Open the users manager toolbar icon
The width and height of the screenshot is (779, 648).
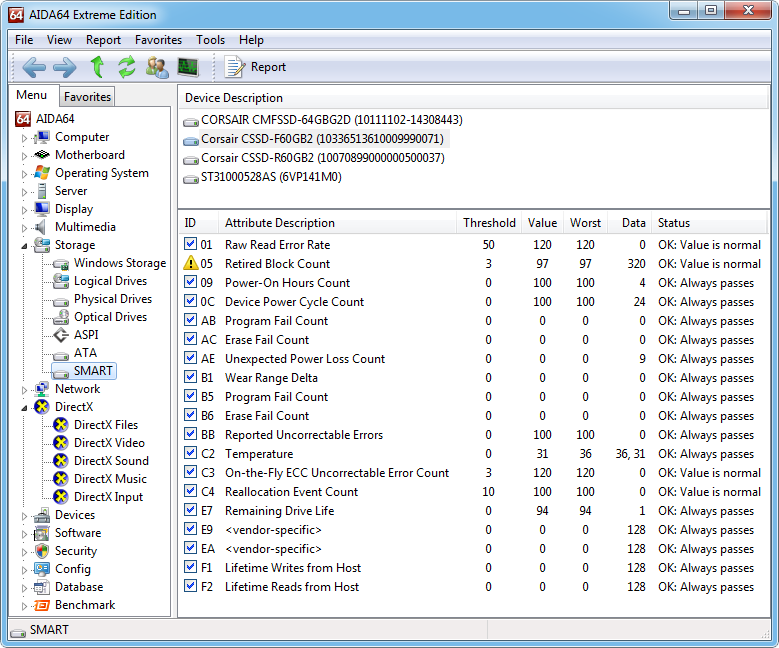point(157,67)
